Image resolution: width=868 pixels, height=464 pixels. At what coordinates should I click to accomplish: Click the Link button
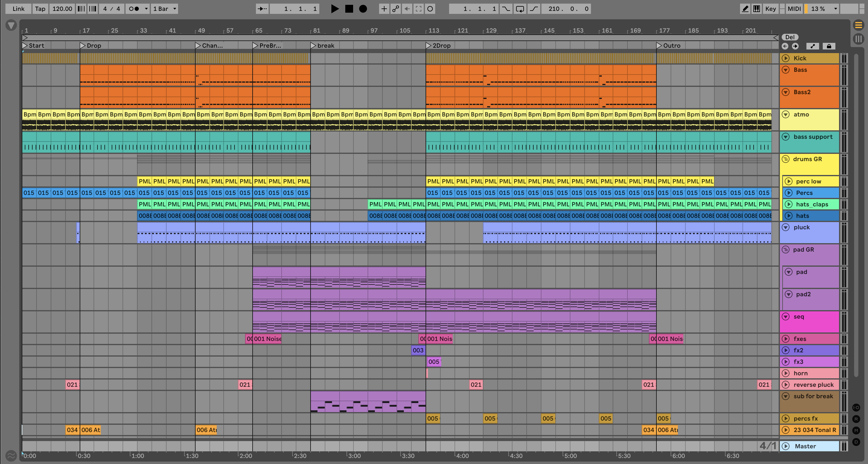coord(18,9)
